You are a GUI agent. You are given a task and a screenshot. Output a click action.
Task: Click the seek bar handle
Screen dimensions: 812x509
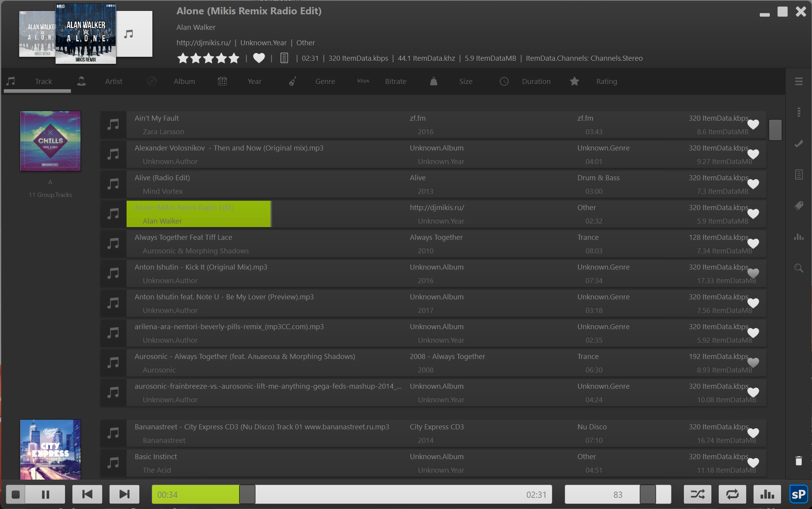coord(247,494)
